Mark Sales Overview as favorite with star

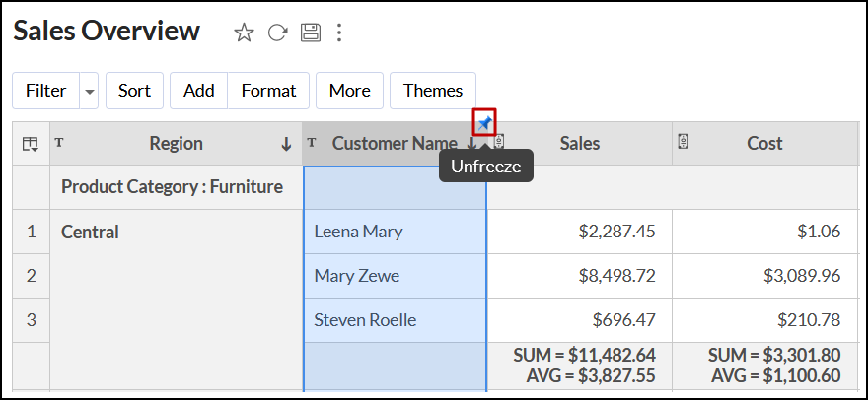pos(244,33)
